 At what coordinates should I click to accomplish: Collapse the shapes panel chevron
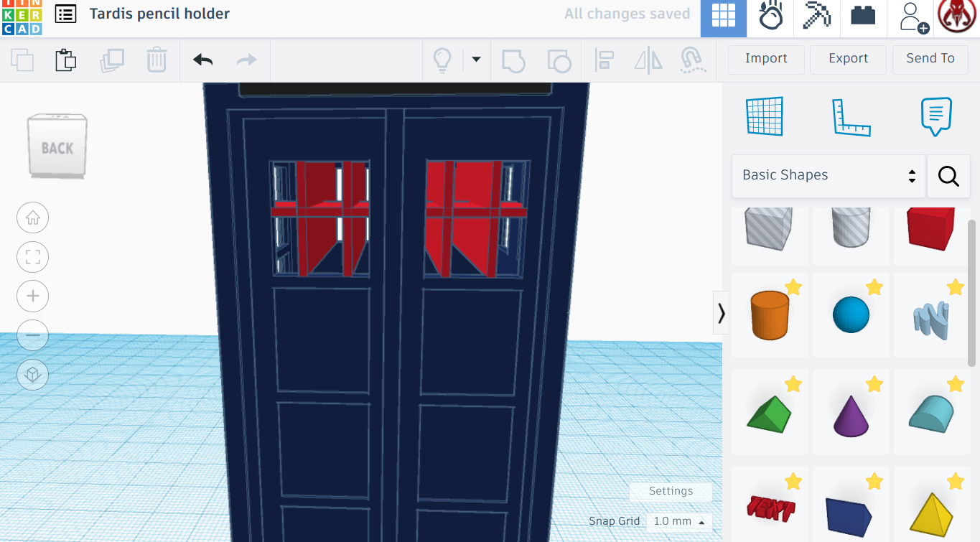721,313
